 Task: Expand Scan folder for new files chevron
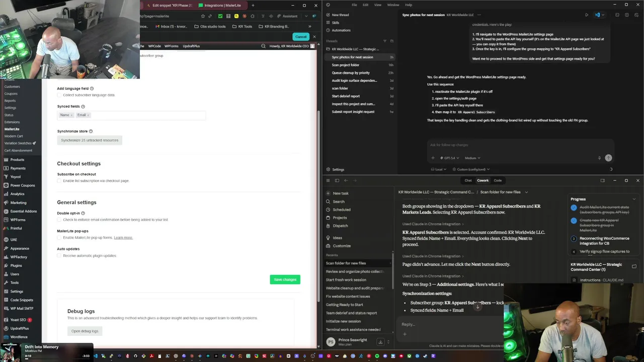point(526,192)
